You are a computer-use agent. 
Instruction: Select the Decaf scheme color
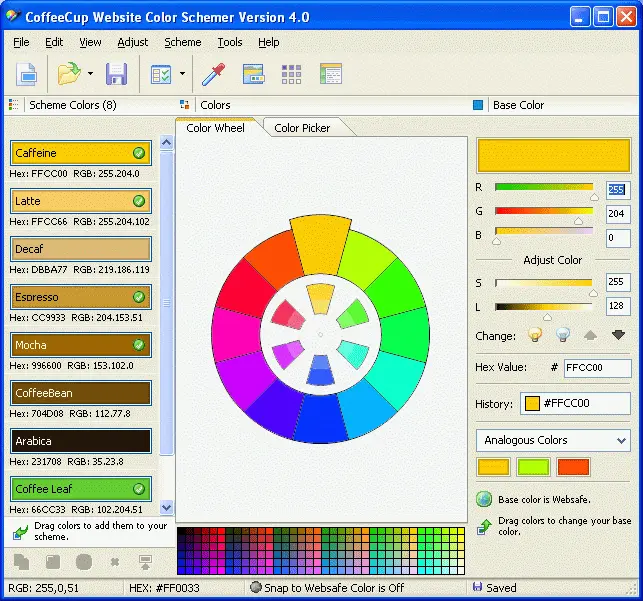pyautogui.click(x=81, y=249)
